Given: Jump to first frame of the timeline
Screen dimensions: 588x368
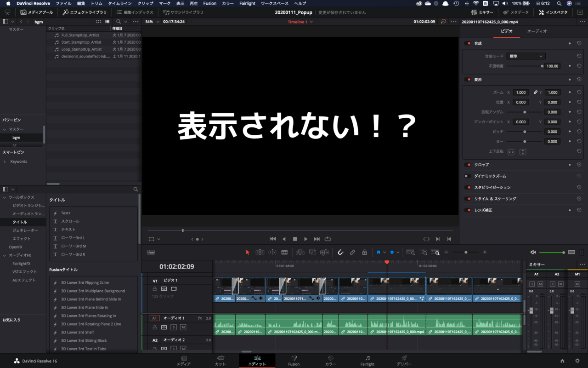Looking at the screenshot, I should [273, 239].
